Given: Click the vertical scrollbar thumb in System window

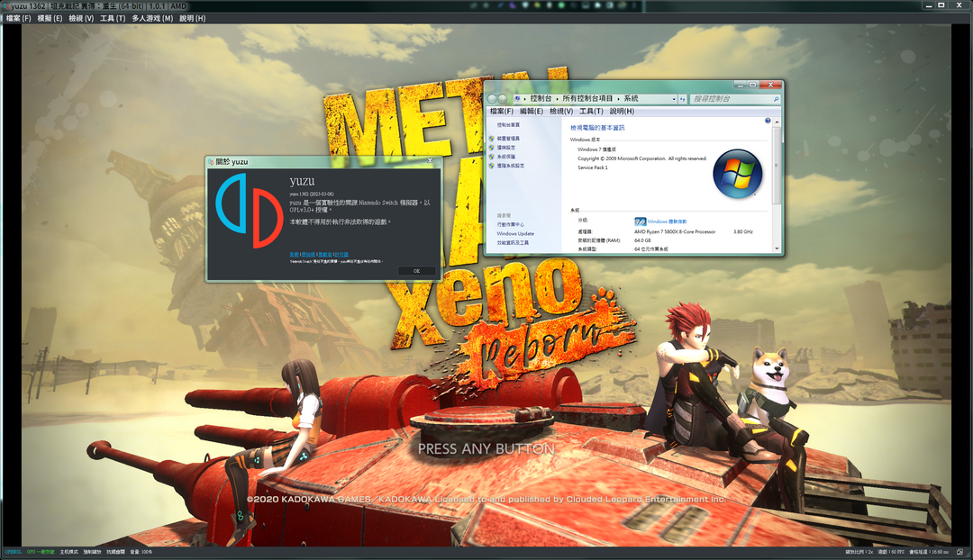Looking at the screenshot, I should 777,165.
